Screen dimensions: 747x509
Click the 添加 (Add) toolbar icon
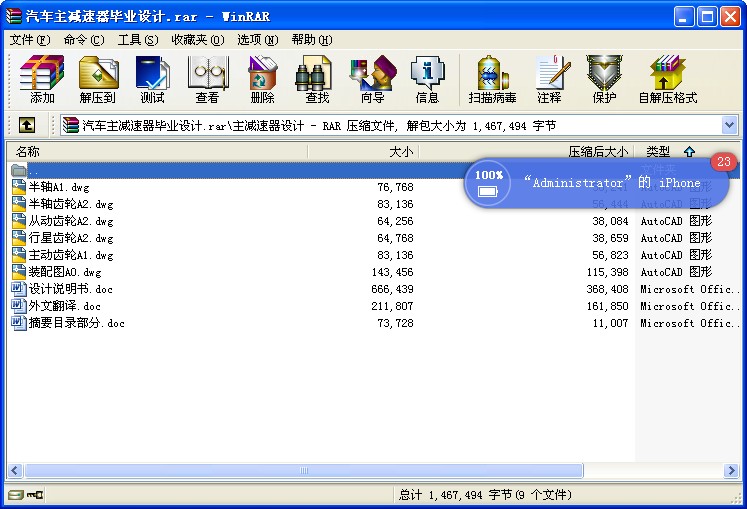(x=41, y=79)
